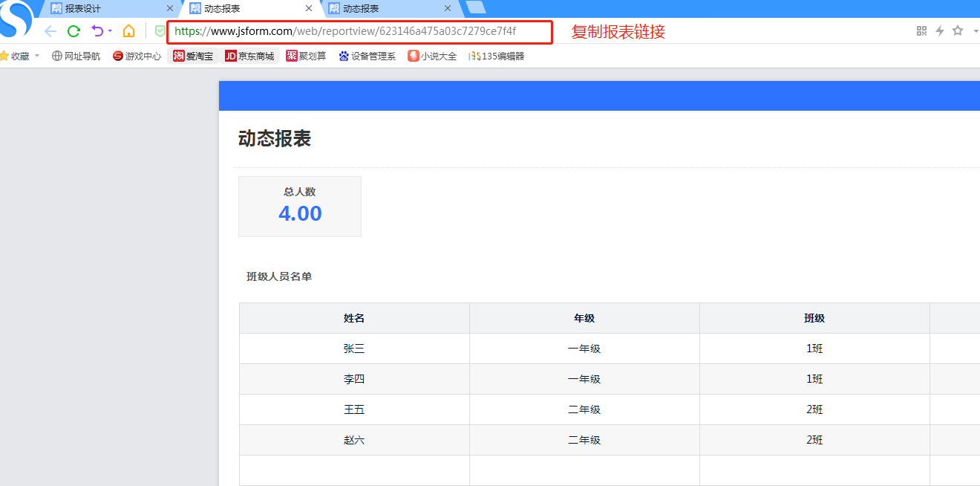Open the 京东商城 bookmark

[x=249, y=56]
